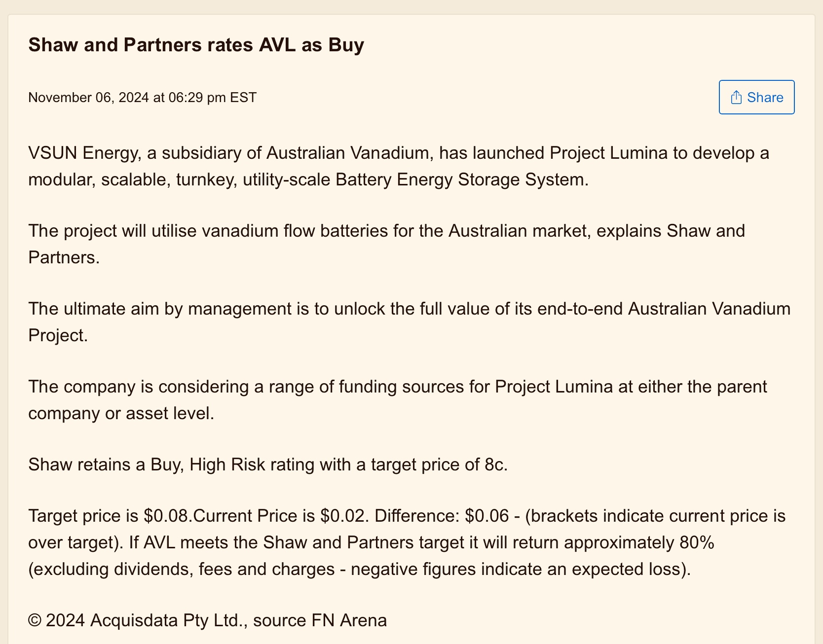Click the Share button
Screen dimensions: 823x644
point(756,97)
